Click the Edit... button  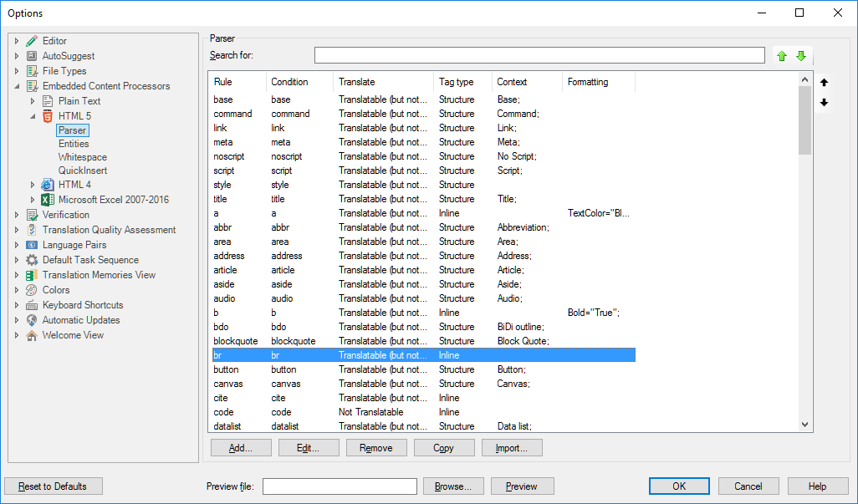pyautogui.click(x=309, y=448)
